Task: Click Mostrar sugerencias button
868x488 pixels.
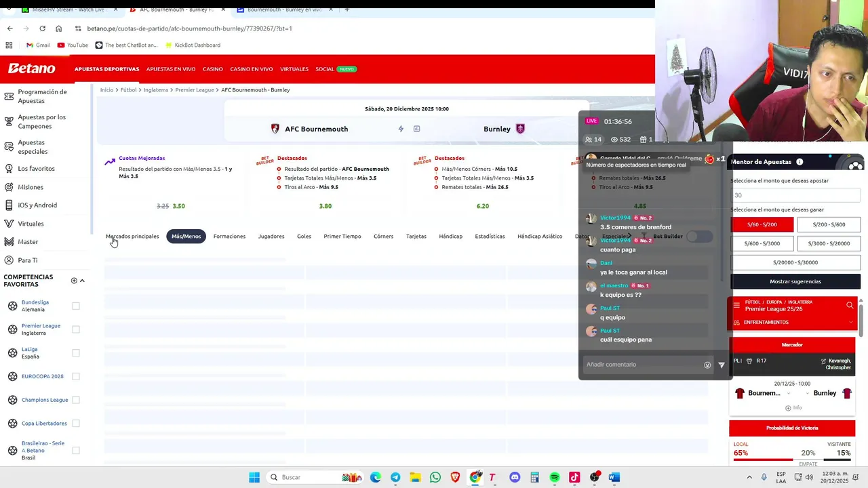Action: pyautogui.click(x=795, y=281)
